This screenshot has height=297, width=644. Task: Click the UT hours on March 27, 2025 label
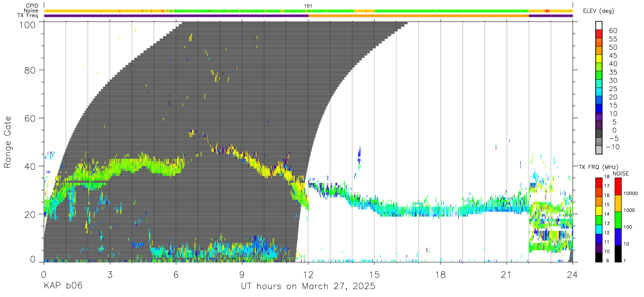tap(308, 287)
